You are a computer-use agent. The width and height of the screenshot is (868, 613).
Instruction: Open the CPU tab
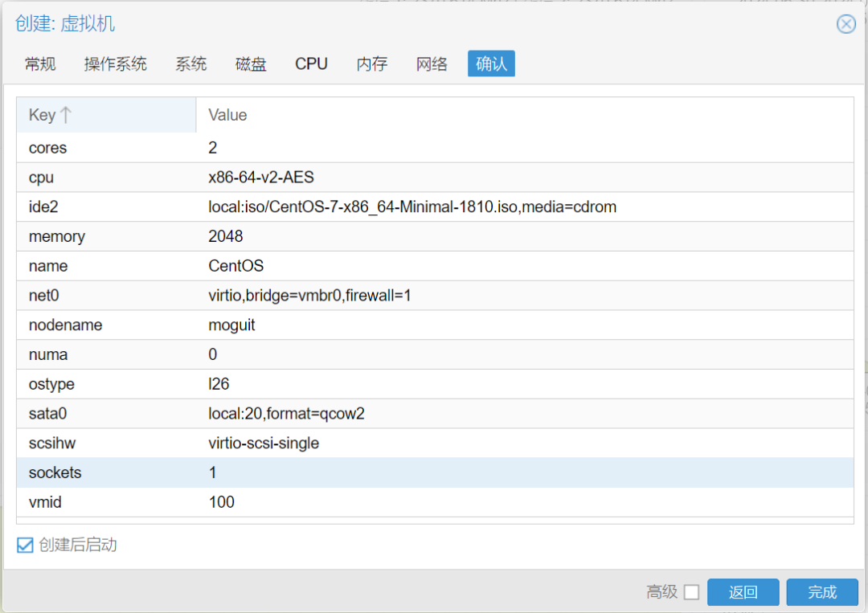click(311, 63)
